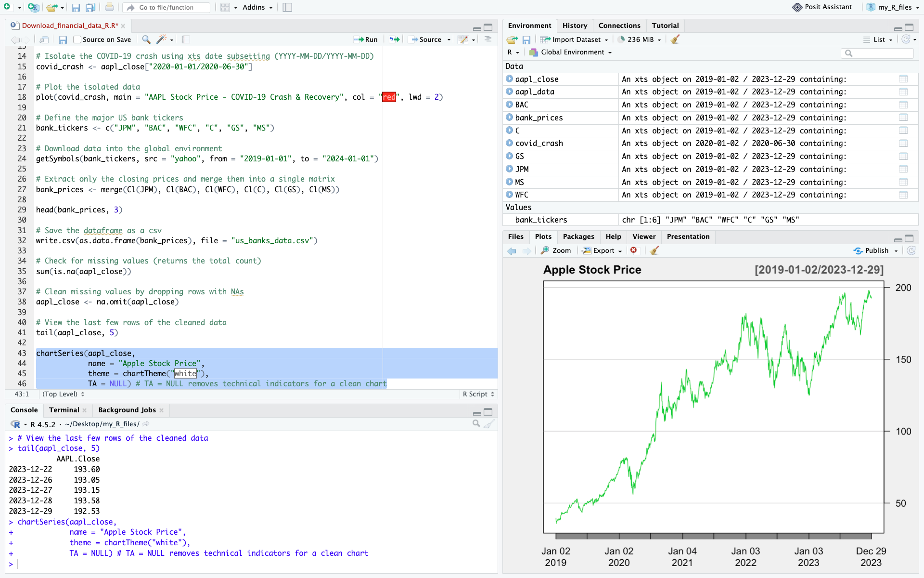
Task: Show document outline icon
Action: (x=488, y=39)
